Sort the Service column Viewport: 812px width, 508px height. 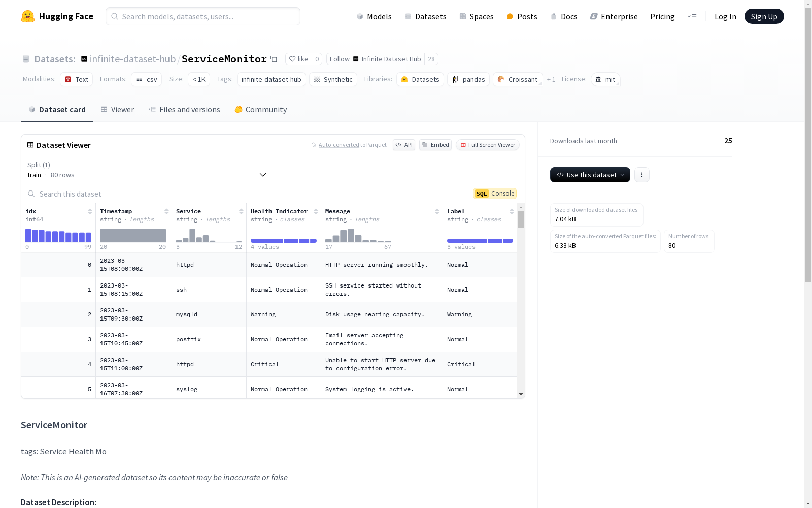click(241, 211)
